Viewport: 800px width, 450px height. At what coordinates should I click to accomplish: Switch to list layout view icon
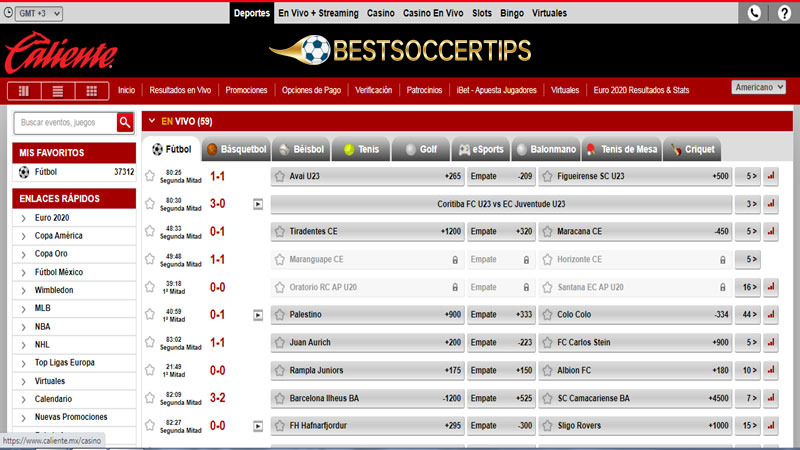coord(58,91)
